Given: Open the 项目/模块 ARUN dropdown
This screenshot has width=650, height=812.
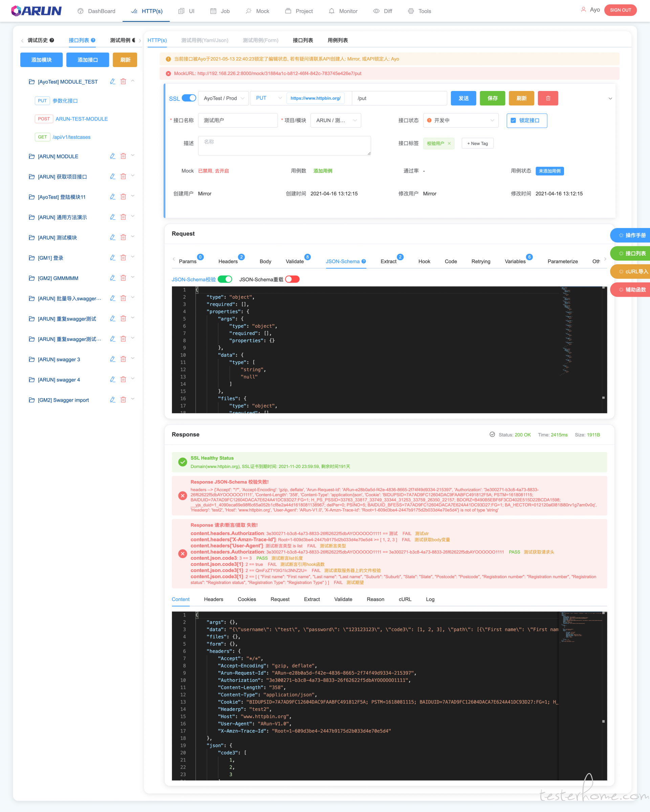Looking at the screenshot, I should click(x=336, y=120).
